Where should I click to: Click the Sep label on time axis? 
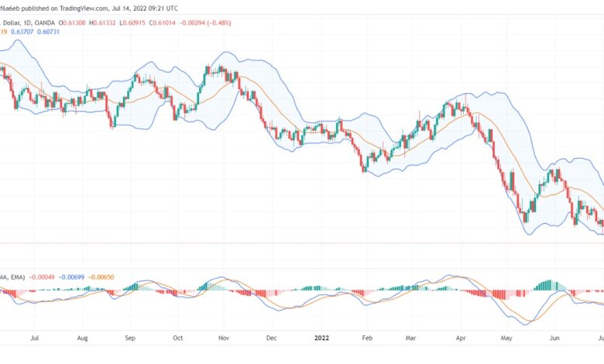(130, 338)
